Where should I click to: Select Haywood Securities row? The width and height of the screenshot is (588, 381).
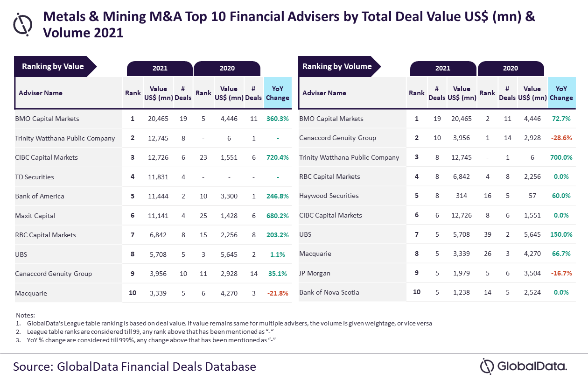tap(437, 196)
